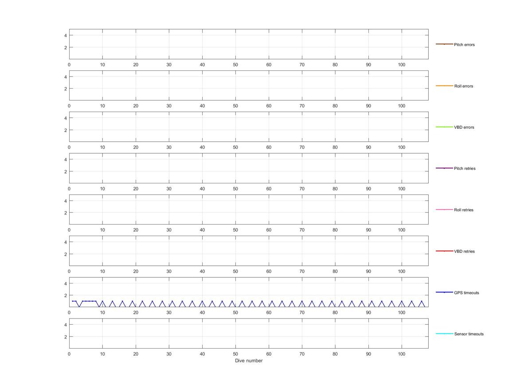Select the GPS timeouts legend label
The image size is (532, 392).
466,293
